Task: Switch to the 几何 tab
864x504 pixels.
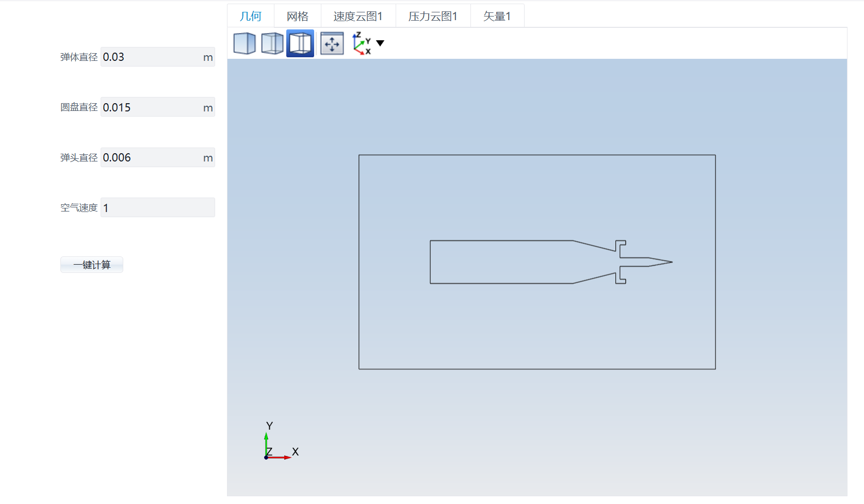Action: [251, 16]
